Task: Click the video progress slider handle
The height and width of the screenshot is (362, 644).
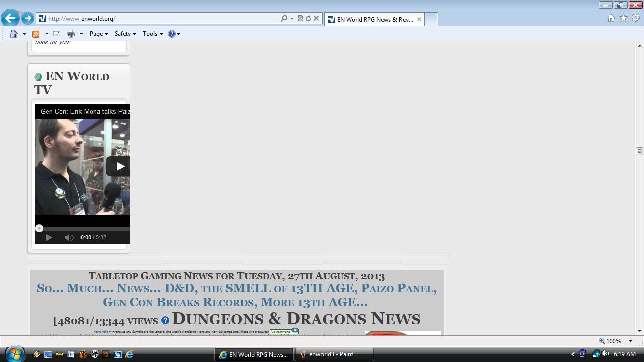Action: pos(39,228)
